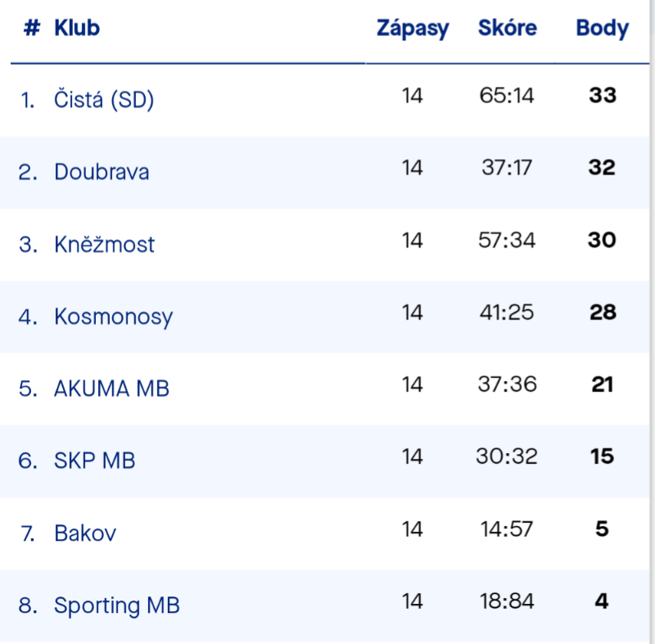Image resolution: width=655 pixels, height=644 pixels.
Task: Click the 18:84 score for Sporting MB
Action: (x=508, y=601)
